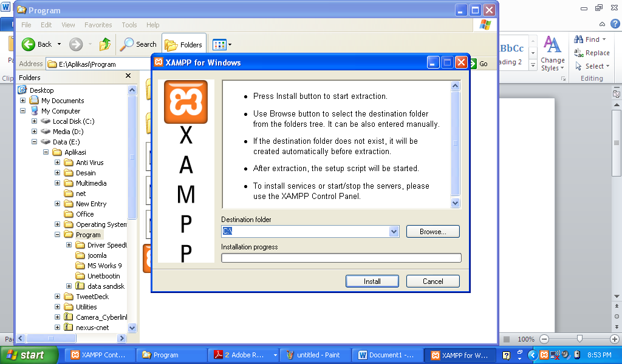Collapse the Aplikasi folder node
The height and width of the screenshot is (364, 622).
(46, 152)
